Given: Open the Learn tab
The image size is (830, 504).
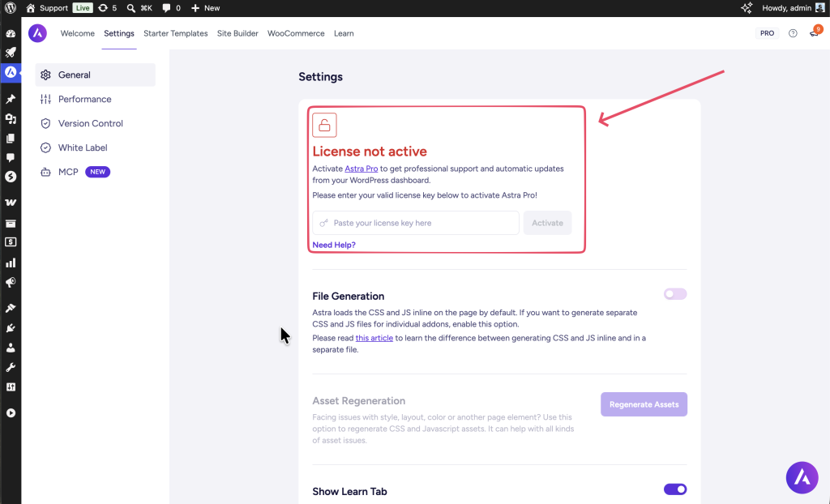Looking at the screenshot, I should 344,33.
